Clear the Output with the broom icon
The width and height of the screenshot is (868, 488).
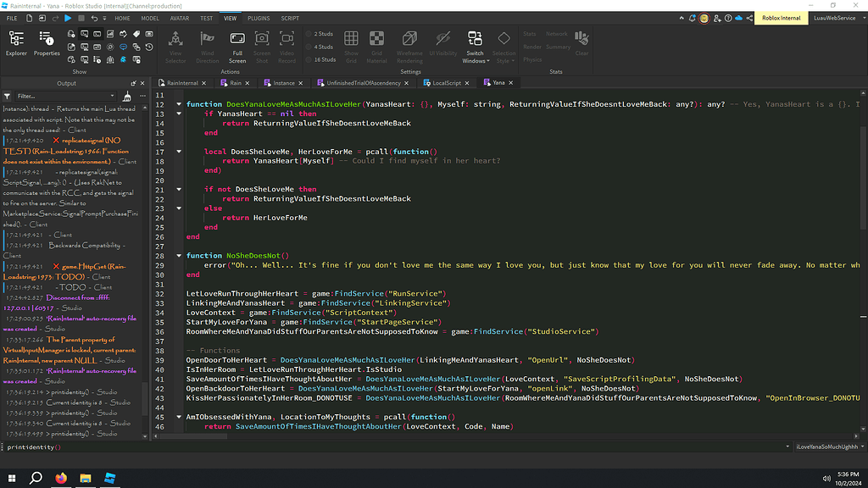[x=126, y=97]
